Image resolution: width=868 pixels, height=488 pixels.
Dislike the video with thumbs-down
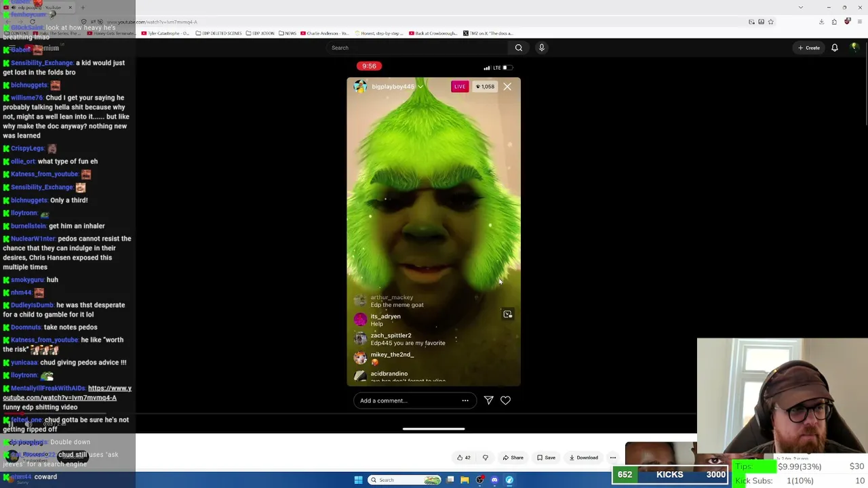point(485,457)
